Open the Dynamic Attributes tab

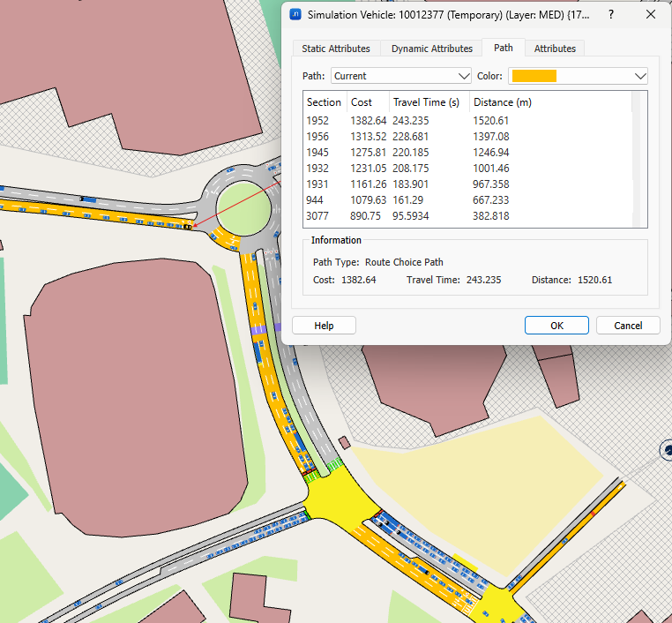click(432, 49)
